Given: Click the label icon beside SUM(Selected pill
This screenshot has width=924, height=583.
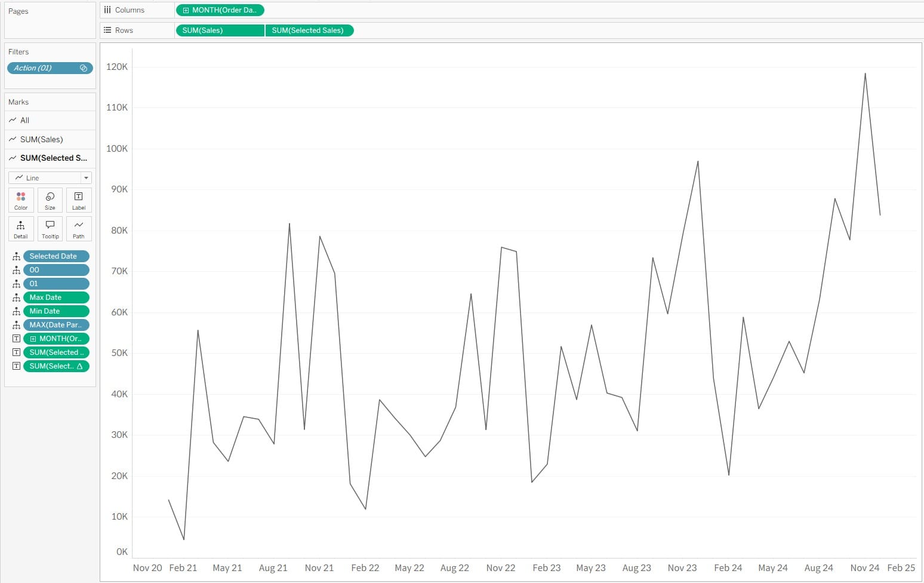Looking at the screenshot, I should point(16,352).
